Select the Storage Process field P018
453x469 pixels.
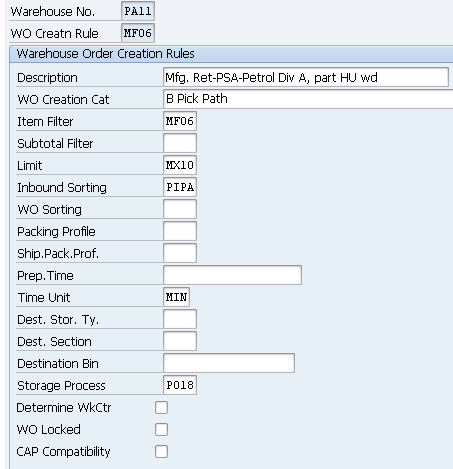pyautogui.click(x=180, y=385)
